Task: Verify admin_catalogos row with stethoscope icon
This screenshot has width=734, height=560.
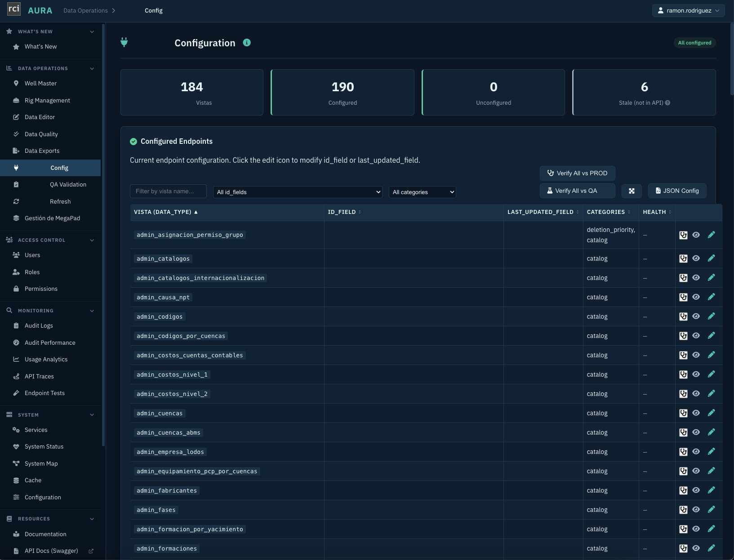Action: tap(683, 258)
